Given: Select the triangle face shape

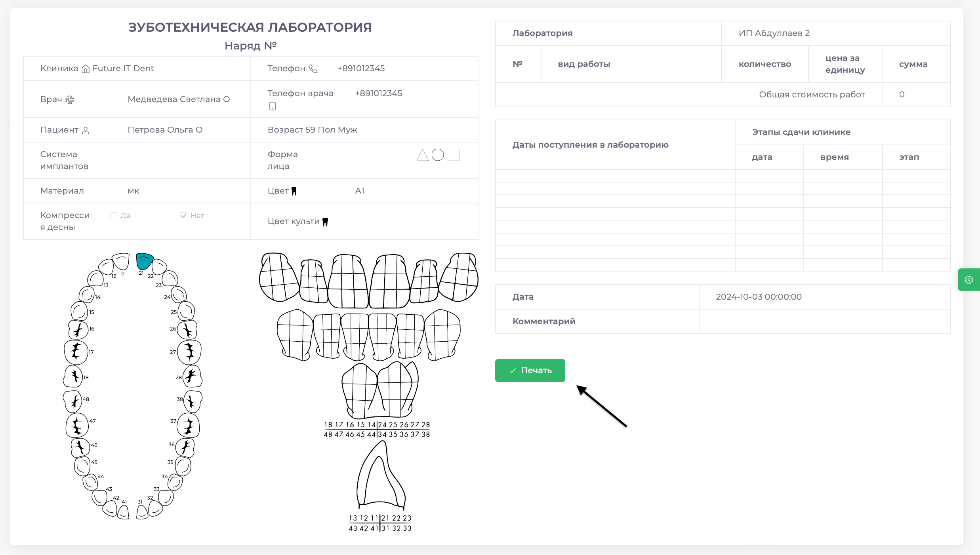Looking at the screenshot, I should [423, 155].
